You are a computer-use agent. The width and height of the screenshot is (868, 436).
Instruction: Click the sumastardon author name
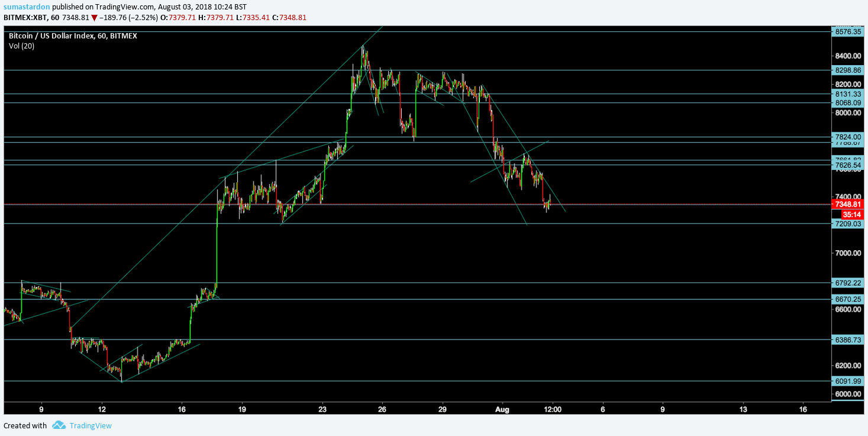click(27, 7)
